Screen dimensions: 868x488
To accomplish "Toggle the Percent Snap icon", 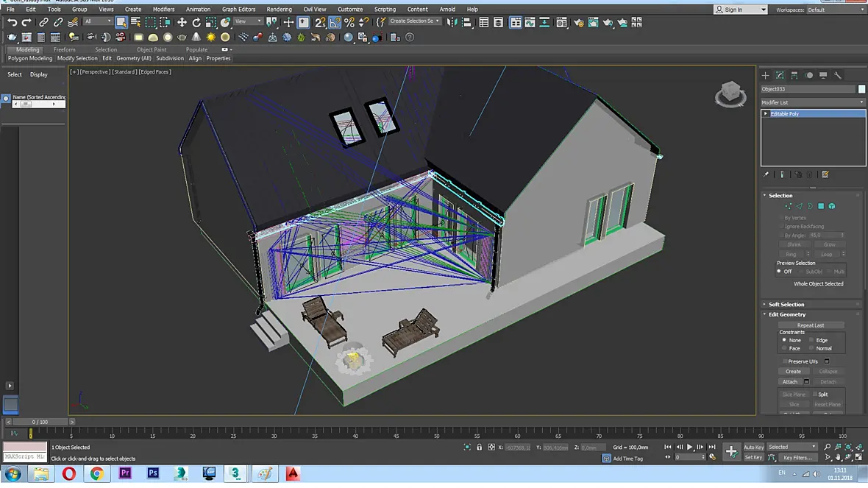I will (349, 23).
